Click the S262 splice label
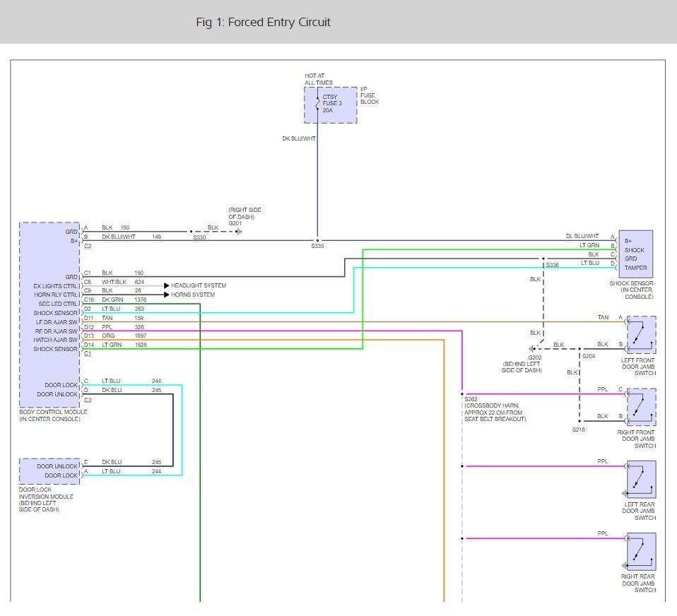Viewport: 677px width, 616px height. (471, 399)
